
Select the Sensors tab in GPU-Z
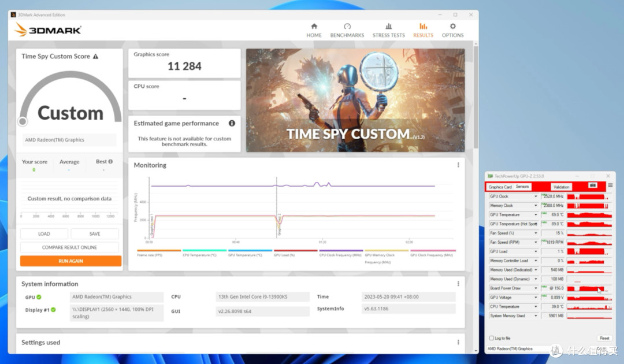click(x=522, y=187)
